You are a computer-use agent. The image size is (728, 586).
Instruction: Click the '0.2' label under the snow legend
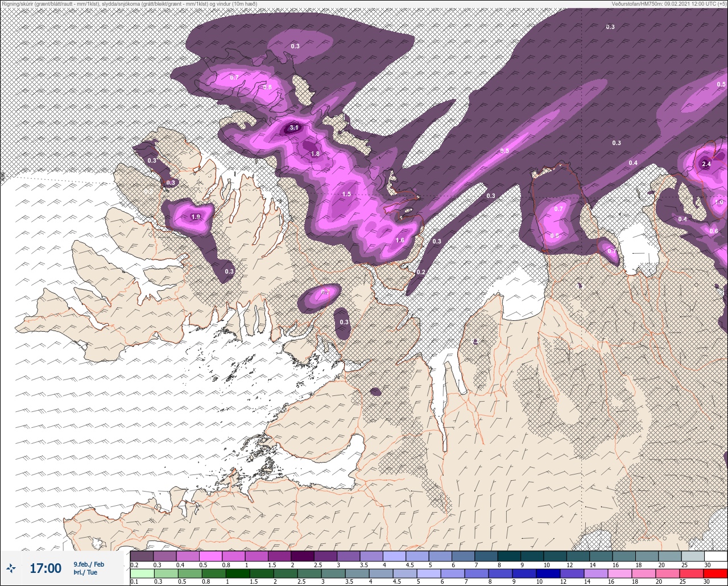click(134, 565)
